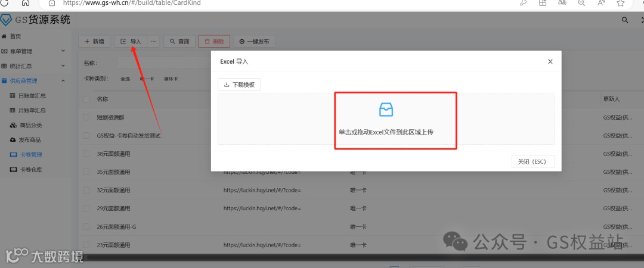This screenshot has height=268, width=644.
Task: Activate the read aloud icon
Action: [x=601, y=2]
